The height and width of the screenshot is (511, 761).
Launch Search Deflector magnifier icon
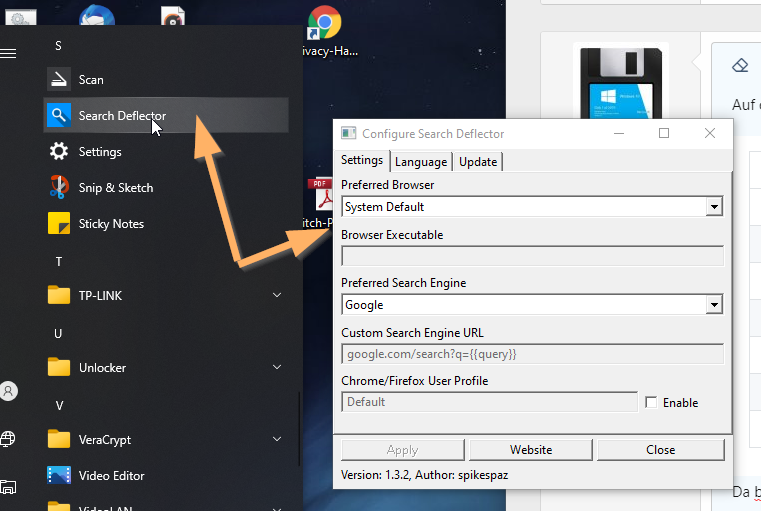(x=59, y=115)
